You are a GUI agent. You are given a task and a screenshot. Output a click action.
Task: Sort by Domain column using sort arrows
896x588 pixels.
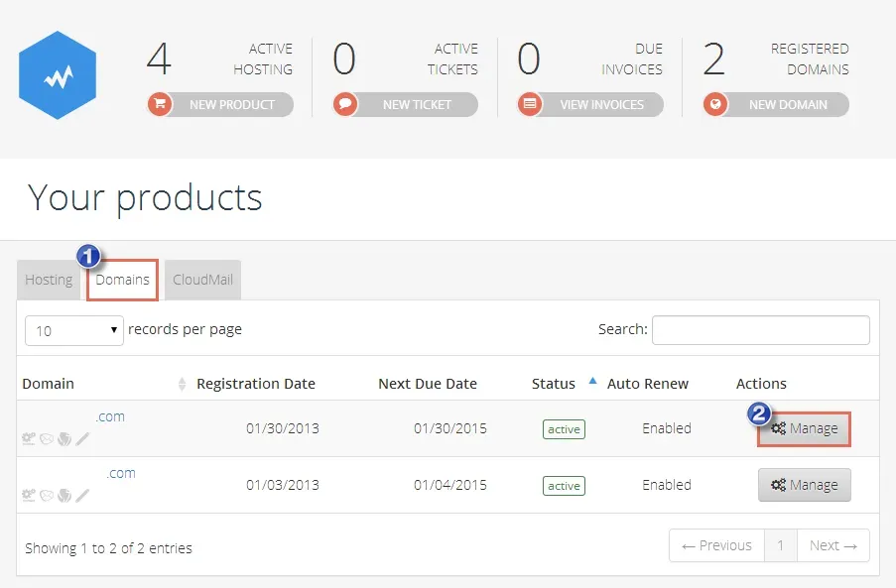182,384
